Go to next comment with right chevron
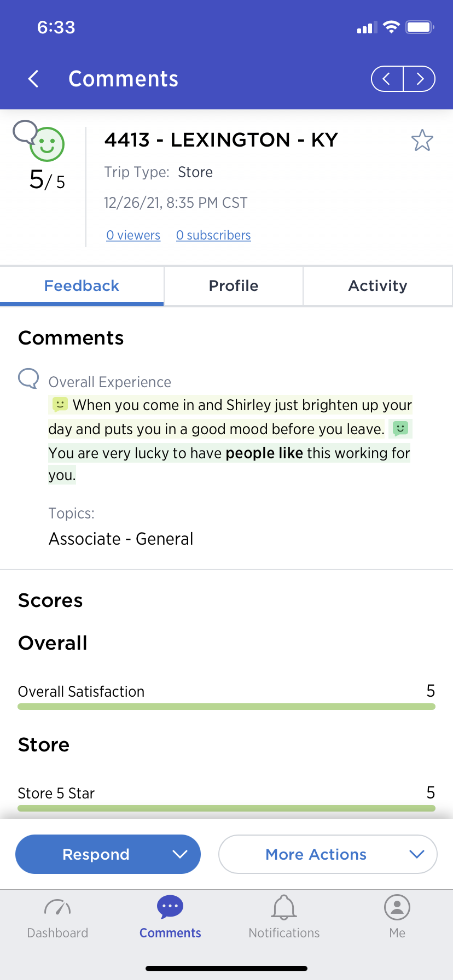Screen dimensions: 453x980 click(x=420, y=79)
